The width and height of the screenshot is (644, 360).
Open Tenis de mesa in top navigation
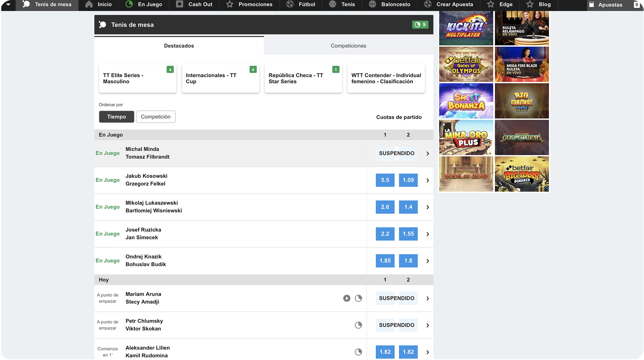point(47,4)
